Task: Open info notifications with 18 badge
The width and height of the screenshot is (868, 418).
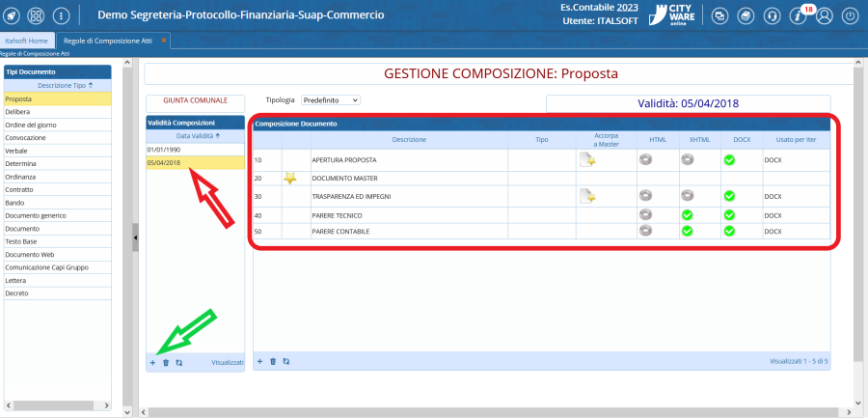Action: (x=799, y=16)
